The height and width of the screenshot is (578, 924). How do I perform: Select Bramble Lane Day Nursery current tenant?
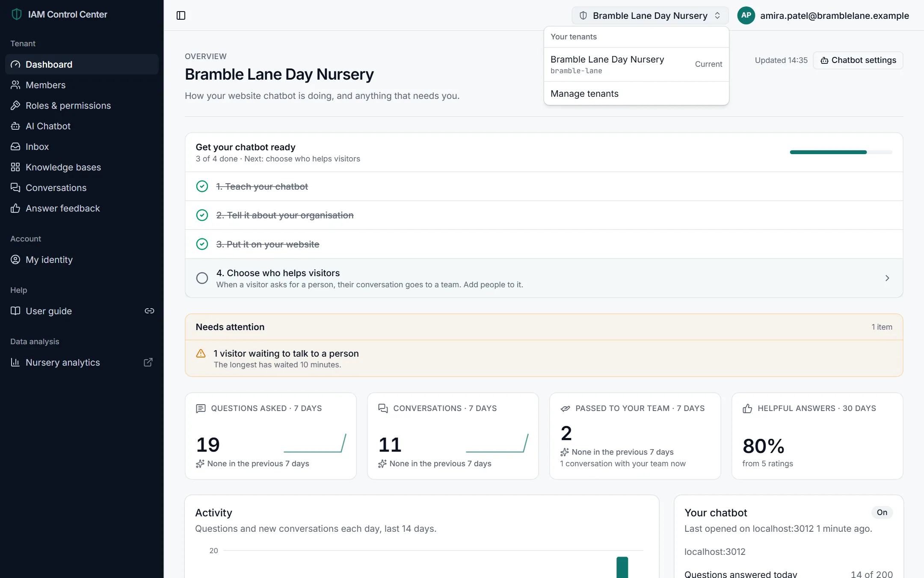pos(637,64)
